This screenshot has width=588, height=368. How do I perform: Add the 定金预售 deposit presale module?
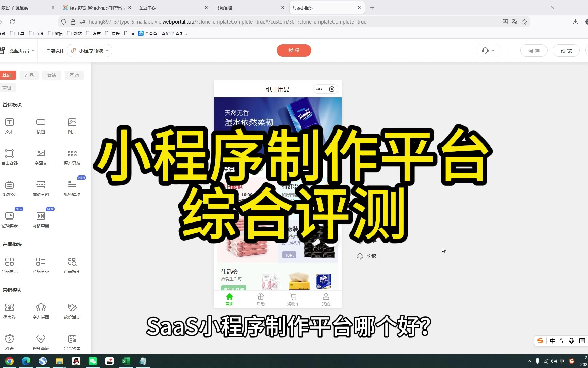coord(72,342)
